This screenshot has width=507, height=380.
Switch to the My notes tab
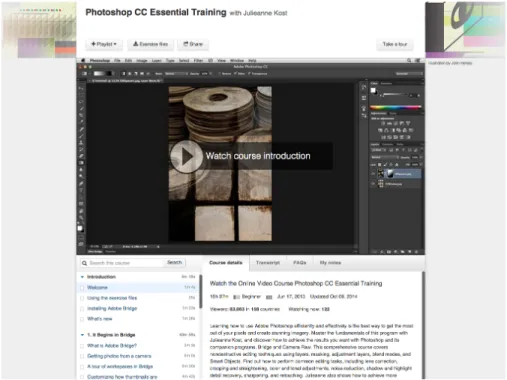point(330,263)
